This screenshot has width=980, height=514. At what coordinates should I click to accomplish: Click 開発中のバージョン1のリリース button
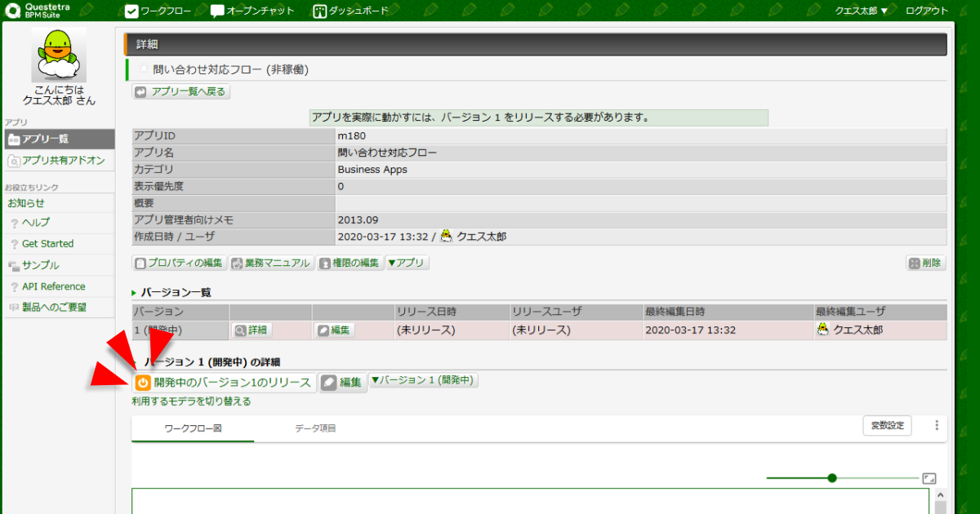[x=224, y=383]
